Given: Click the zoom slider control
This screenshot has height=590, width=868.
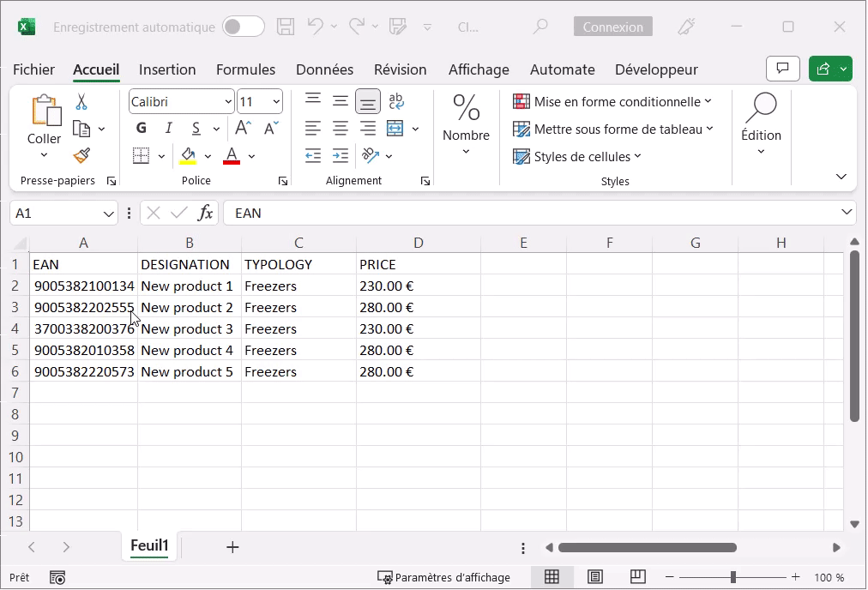Looking at the screenshot, I should pyautogui.click(x=732, y=576).
